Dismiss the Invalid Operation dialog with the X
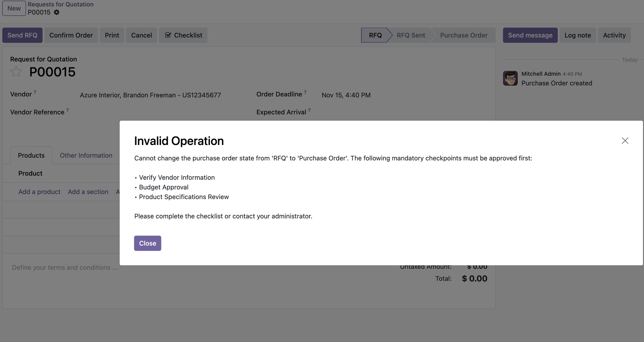Image resolution: width=644 pixels, height=342 pixels. click(625, 141)
